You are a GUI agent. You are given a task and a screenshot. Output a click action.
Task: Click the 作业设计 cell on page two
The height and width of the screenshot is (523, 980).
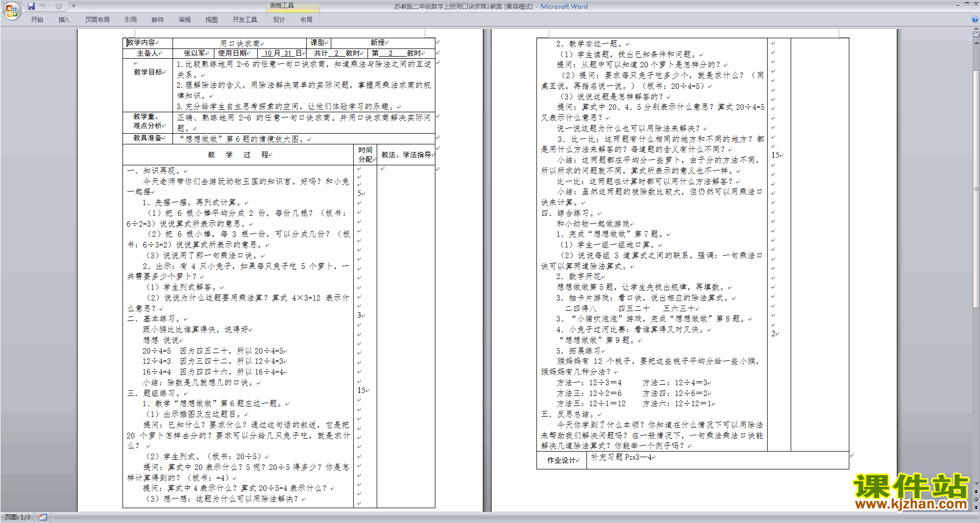point(562,460)
